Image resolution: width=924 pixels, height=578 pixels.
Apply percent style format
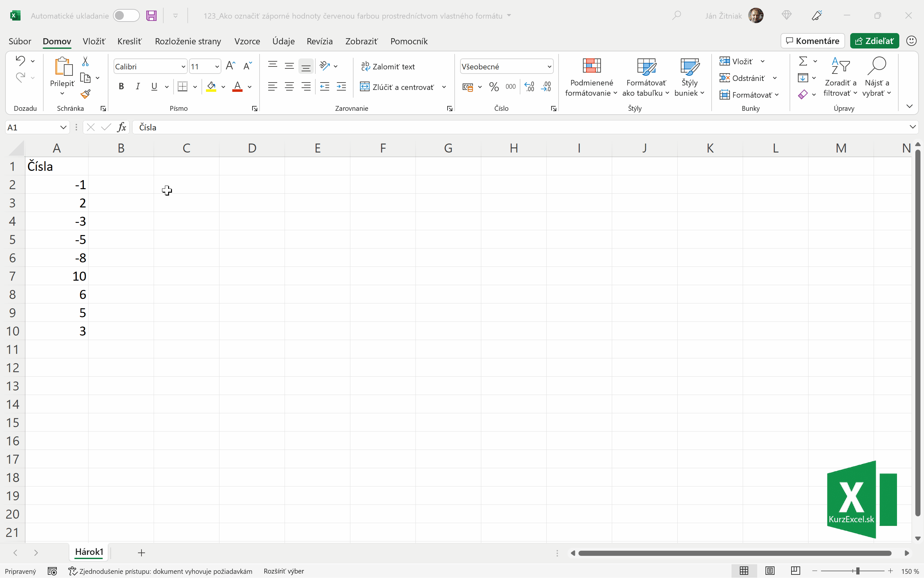click(494, 87)
